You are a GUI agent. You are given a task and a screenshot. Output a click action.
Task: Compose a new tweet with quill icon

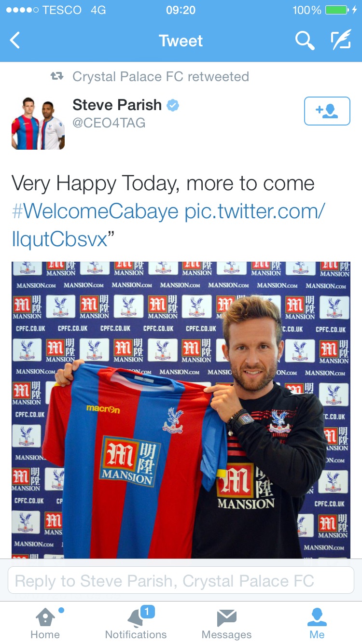coord(341,41)
